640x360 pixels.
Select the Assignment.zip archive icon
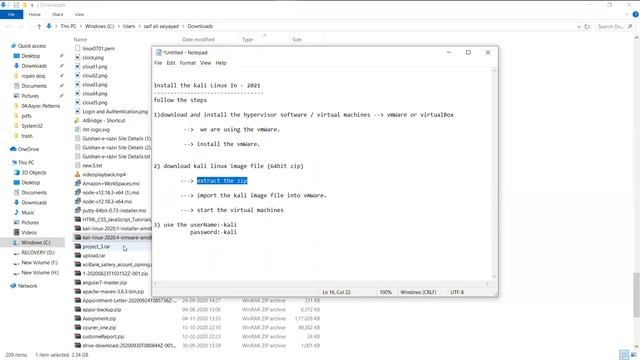click(x=77, y=318)
